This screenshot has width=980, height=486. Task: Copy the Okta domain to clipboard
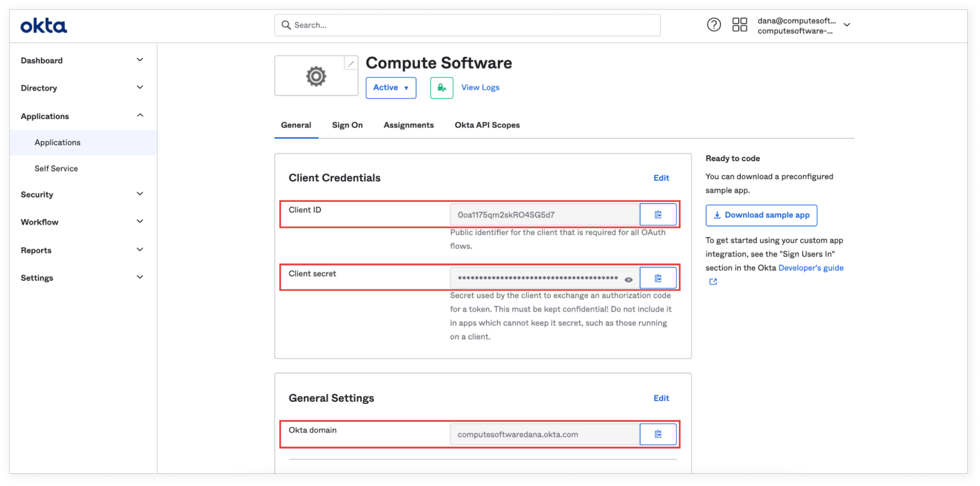click(658, 434)
